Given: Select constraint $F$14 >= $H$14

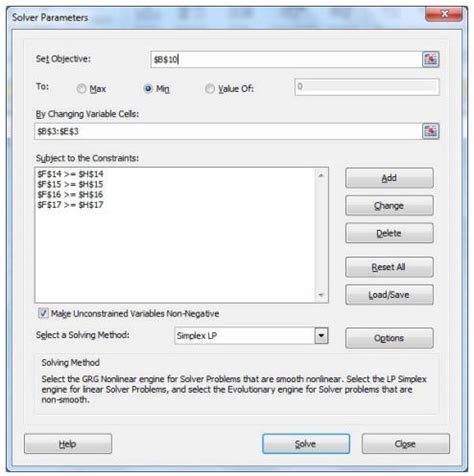Looking at the screenshot, I should point(70,174).
